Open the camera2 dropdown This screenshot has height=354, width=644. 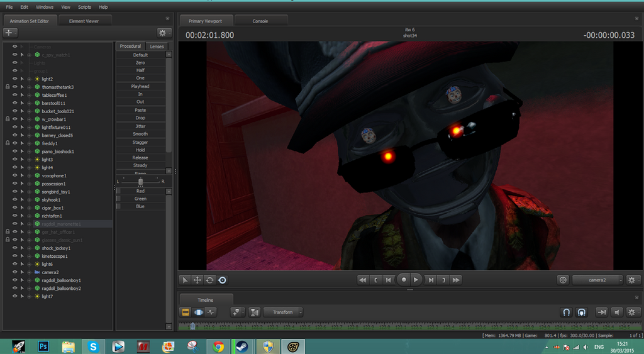coord(597,280)
